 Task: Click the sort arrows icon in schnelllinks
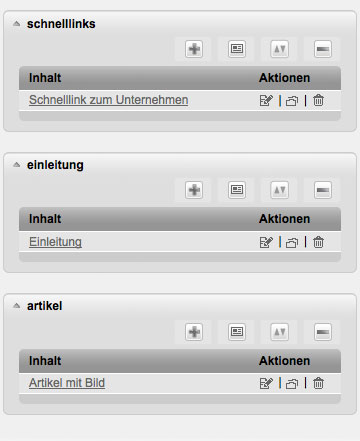coord(279,49)
